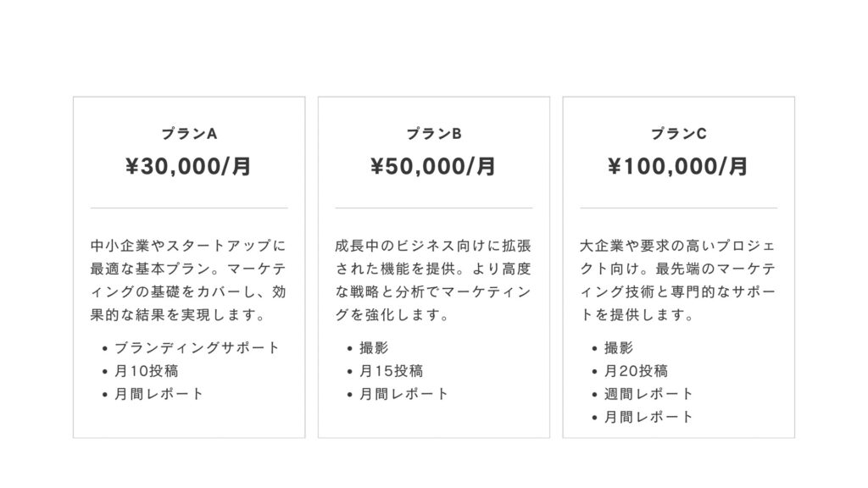Click the プランB heading
868x488 pixels.
[433, 134]
